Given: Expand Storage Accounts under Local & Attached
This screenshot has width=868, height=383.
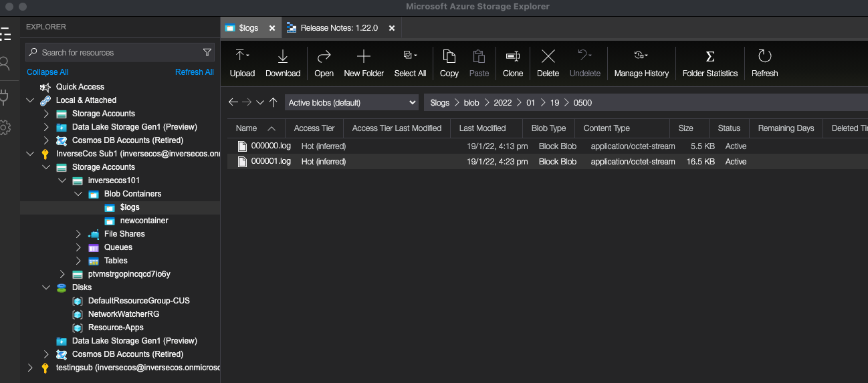Looking at the screenshot, I should pyautogui.click(x=45, y=114).
